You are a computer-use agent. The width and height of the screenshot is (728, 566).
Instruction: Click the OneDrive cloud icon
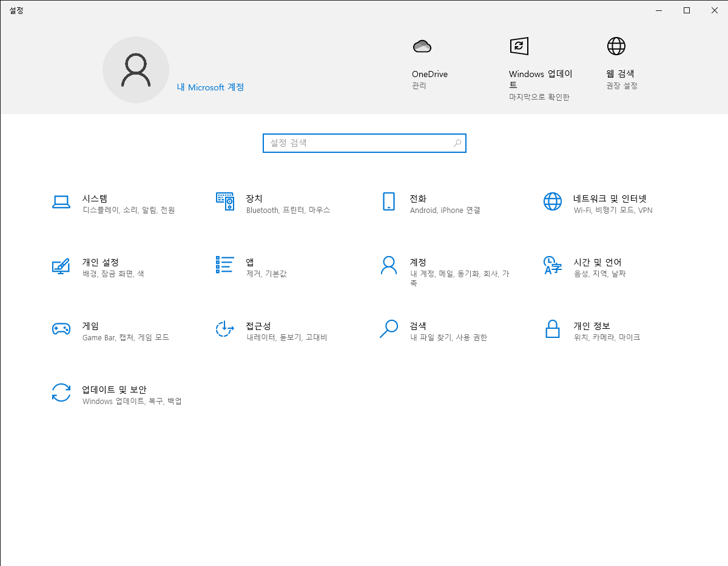point(422,46)
